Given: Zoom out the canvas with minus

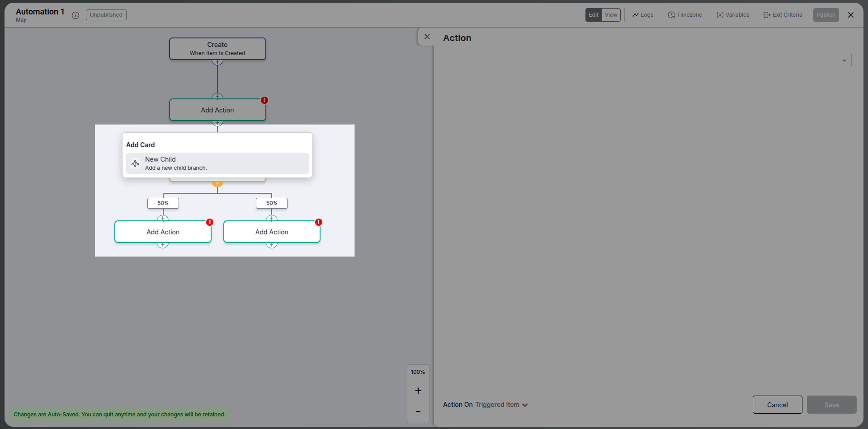Looking at the screenshot, I should pos(418,411).
